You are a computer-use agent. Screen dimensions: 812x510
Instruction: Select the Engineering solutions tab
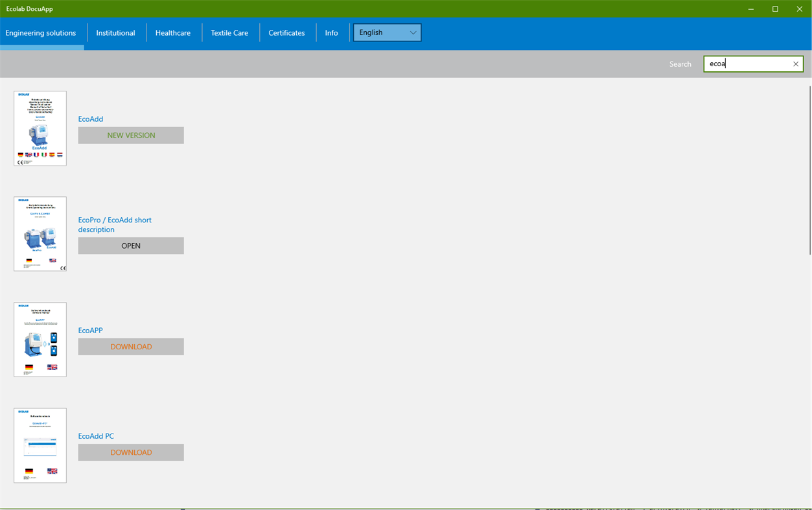click(x=41, y=32)
